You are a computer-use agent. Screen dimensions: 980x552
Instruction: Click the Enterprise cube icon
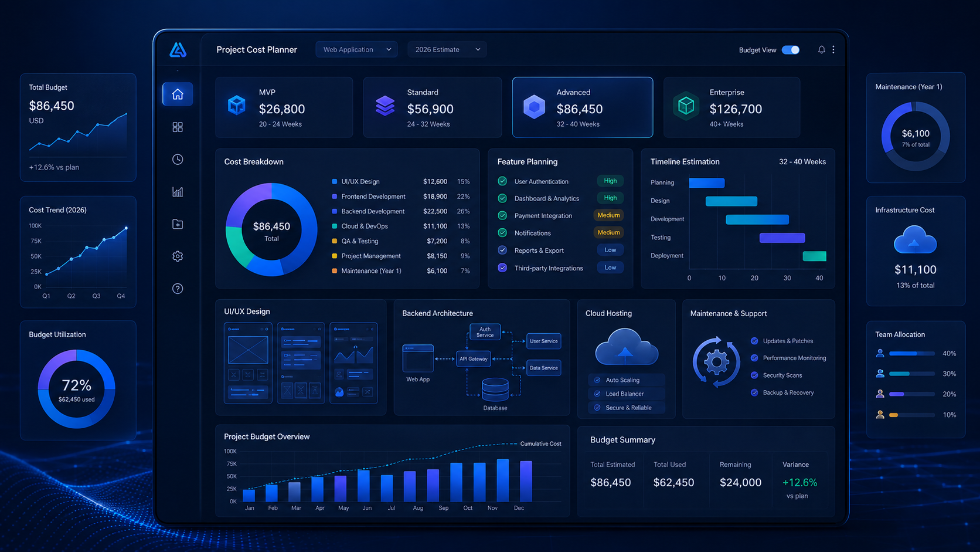686,106
